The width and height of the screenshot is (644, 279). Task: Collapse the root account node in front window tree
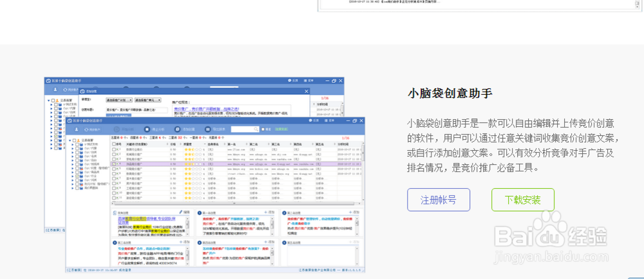70,140
